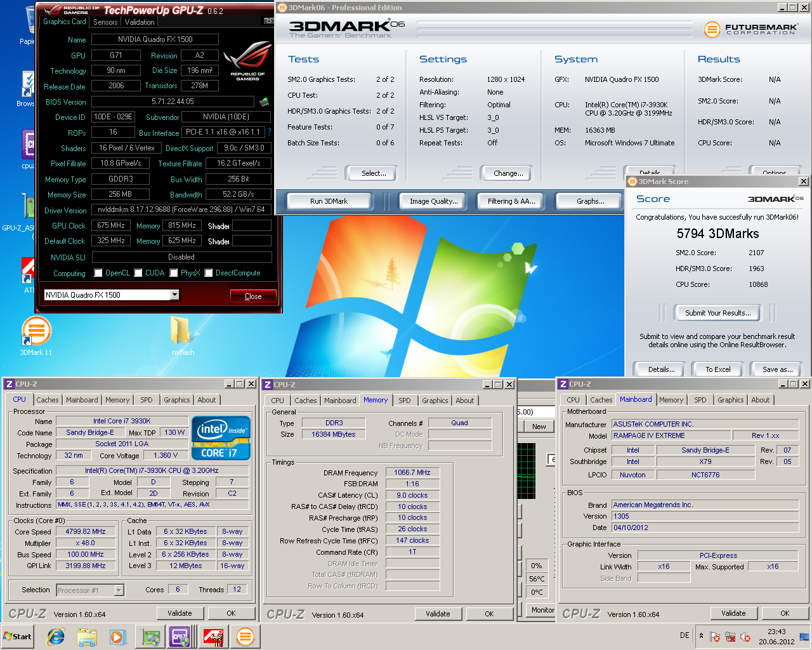
Task: Switch to the ATI tool taskbar button
Action: coord(213,637)
